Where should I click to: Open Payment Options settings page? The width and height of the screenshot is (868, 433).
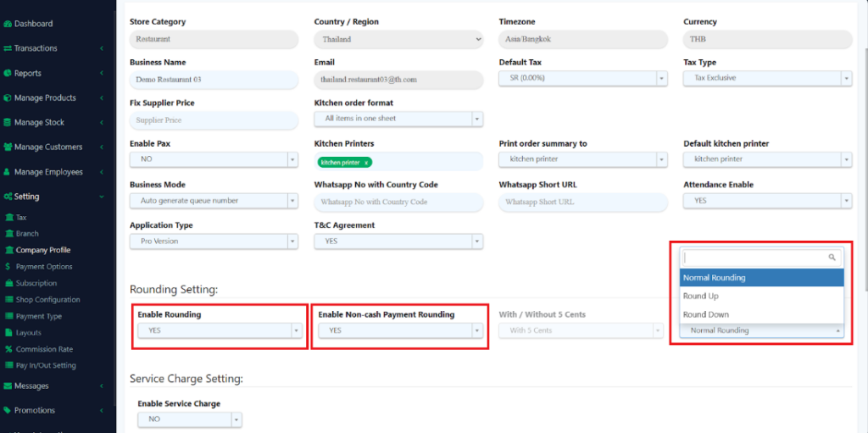[x=43, y=267]
